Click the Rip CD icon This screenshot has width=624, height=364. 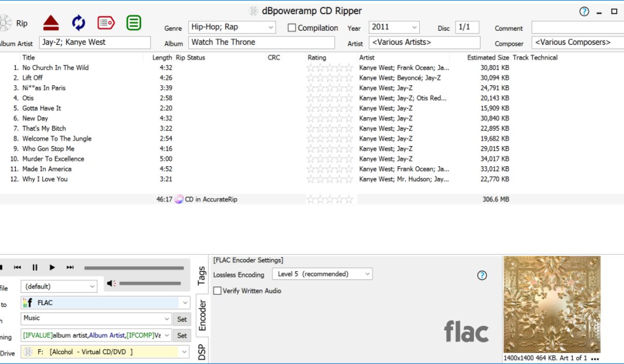(x=5, y=23)
